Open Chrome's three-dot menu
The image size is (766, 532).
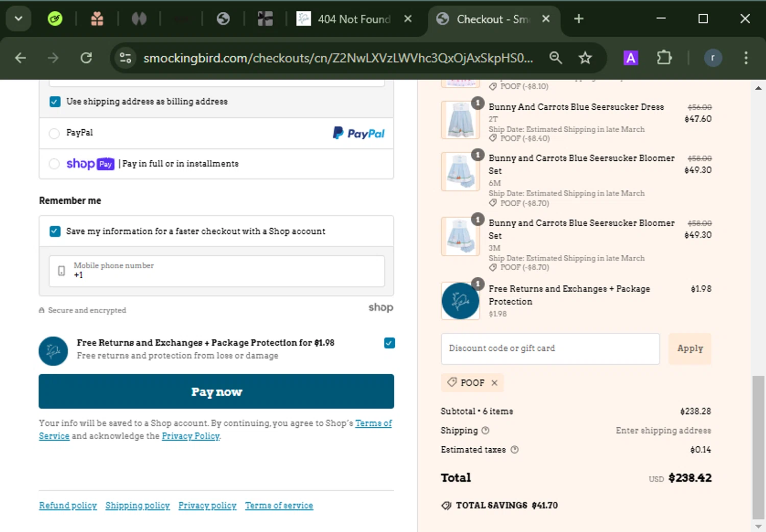coord(746,58)
